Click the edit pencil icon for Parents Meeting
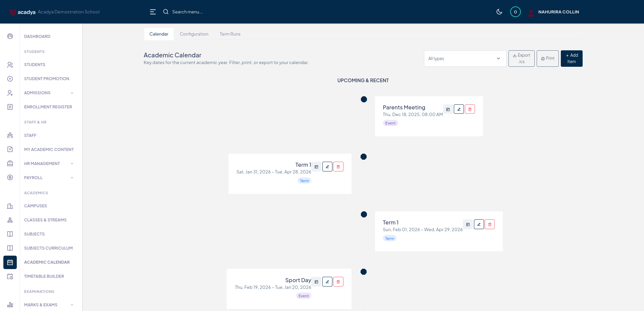The width and height of the screenshot is (644, 311). coord(459,109)
